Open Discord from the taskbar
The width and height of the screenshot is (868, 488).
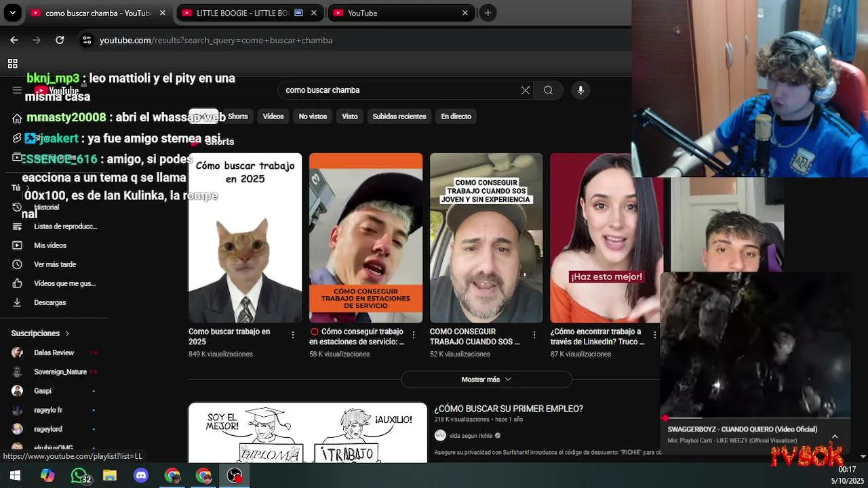click(141, 476)
